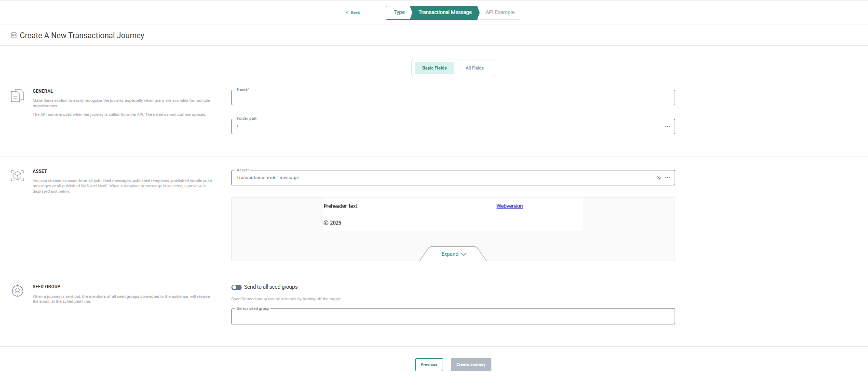
Task: Expand the message preview panel
Action: pos(453,254)
